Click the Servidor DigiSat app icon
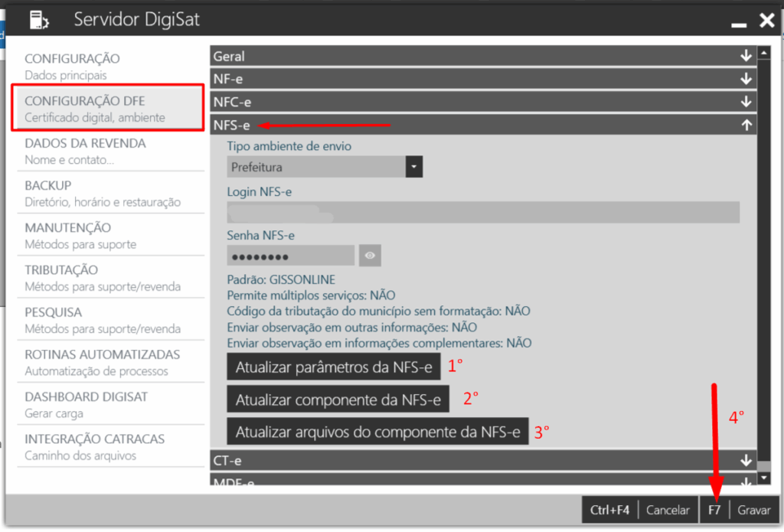Viewport: 784px width, 532px height. (38, 20)
